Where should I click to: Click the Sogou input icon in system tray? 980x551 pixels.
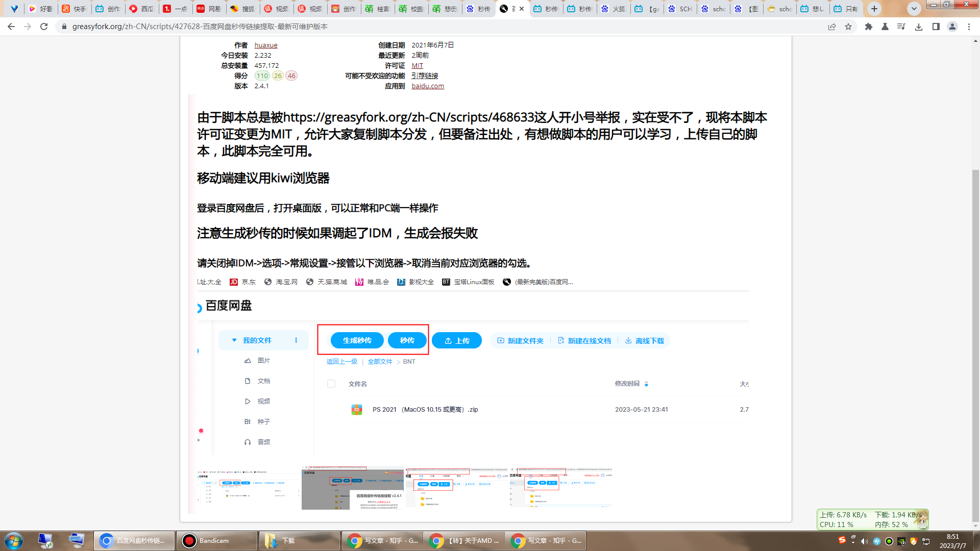(x=842, y=539)
